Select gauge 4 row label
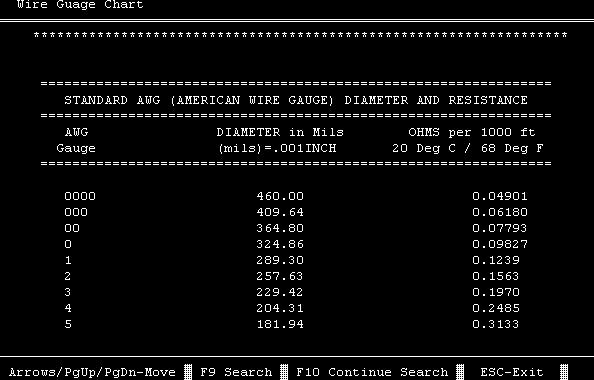The width and height of the screenshot is (594, 380). (x=68, y=308)
